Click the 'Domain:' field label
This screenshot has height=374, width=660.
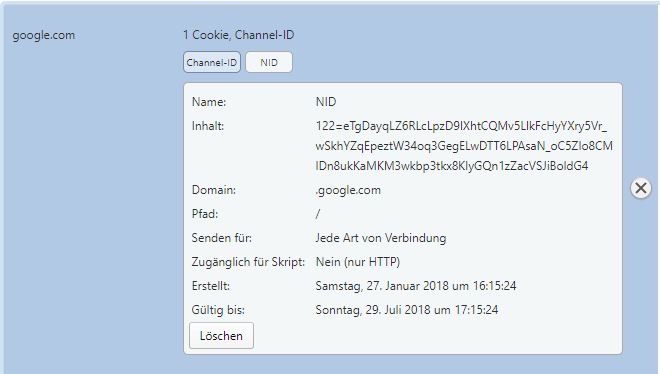214,190
